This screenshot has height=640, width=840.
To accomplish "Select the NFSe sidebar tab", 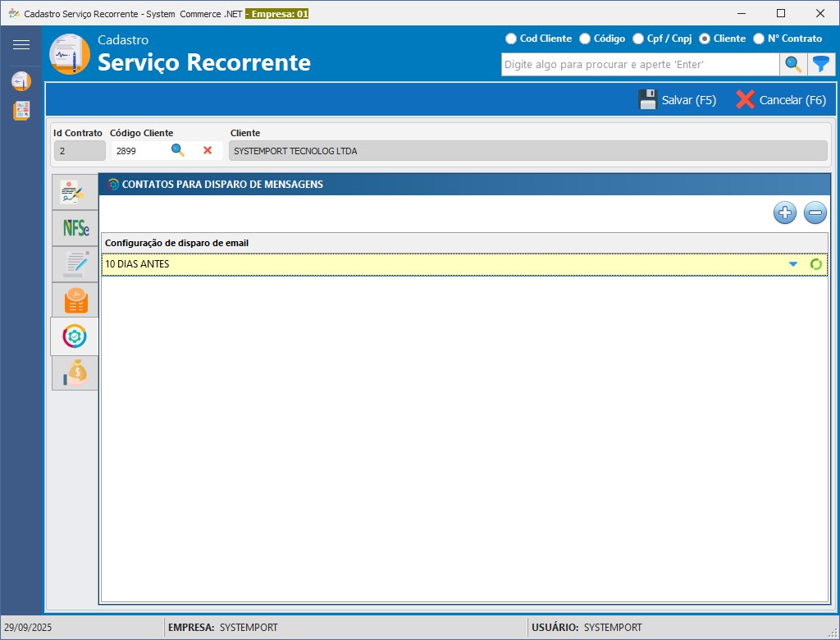I will [x=75, y=227].
